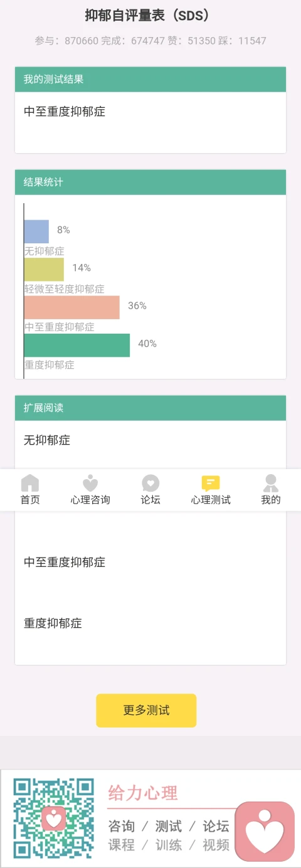The width and height of the screenshot is (301, 868).
Task: Open the 我的 profile icon
Action: coord(271,483)
